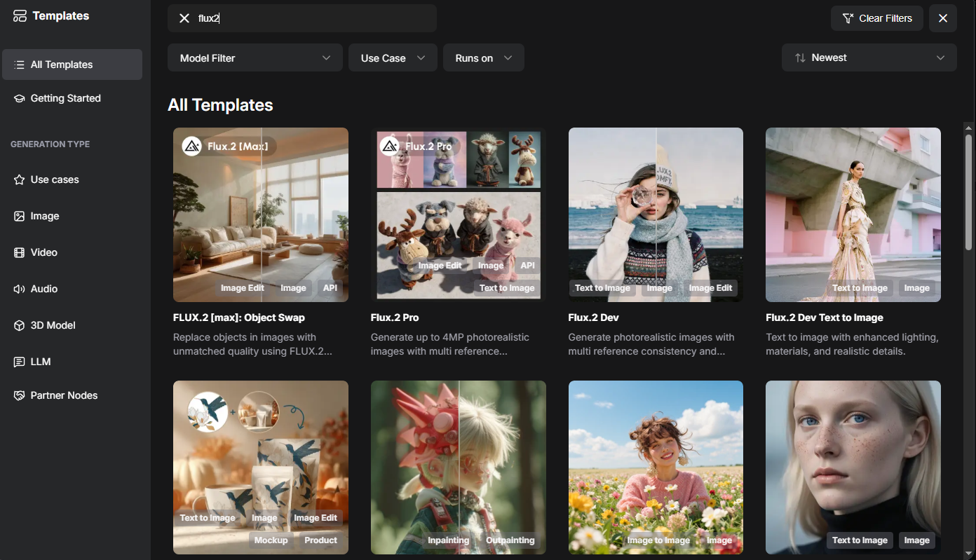The width and height of the screenshot is (976, 560).
Task: Open the Model Filter dropdown
Action: point(255,57)
